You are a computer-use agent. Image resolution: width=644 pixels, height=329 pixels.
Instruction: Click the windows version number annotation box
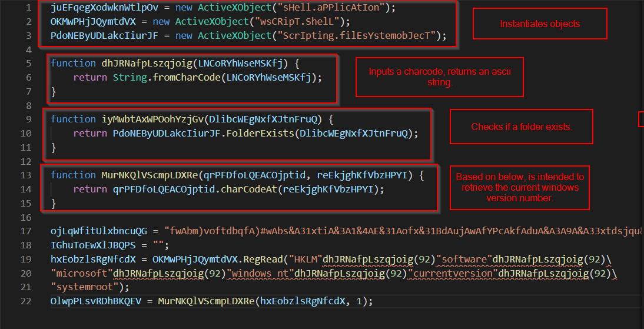pyautogui.click(x=519, y=187)
